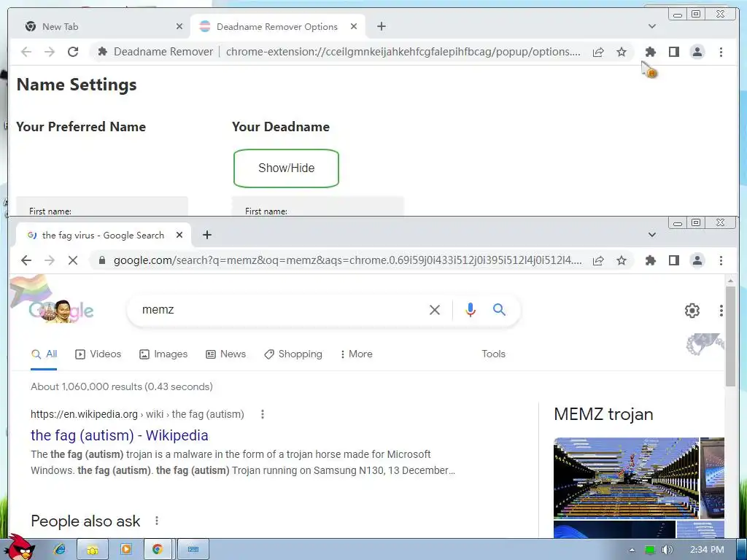The width and height of the screenshot is (747, 560).
Task: Click address bar in Google Search window
Action: [x=348, y=260]
